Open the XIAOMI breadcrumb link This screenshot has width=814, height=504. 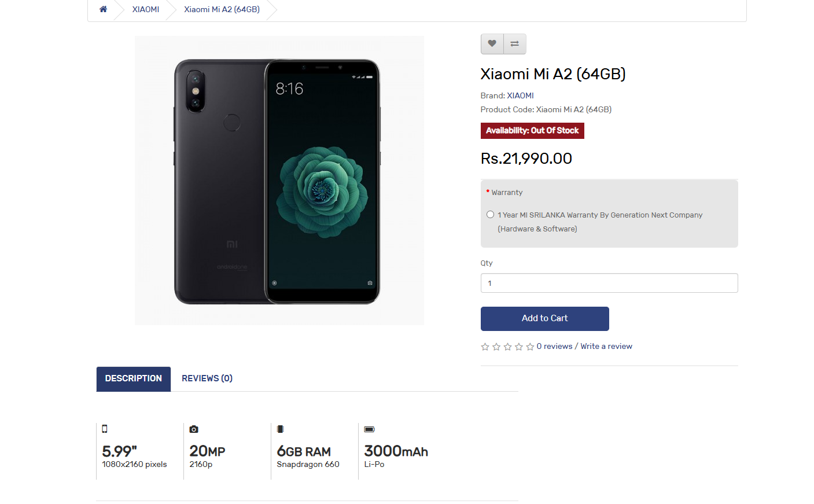(146, 9)
